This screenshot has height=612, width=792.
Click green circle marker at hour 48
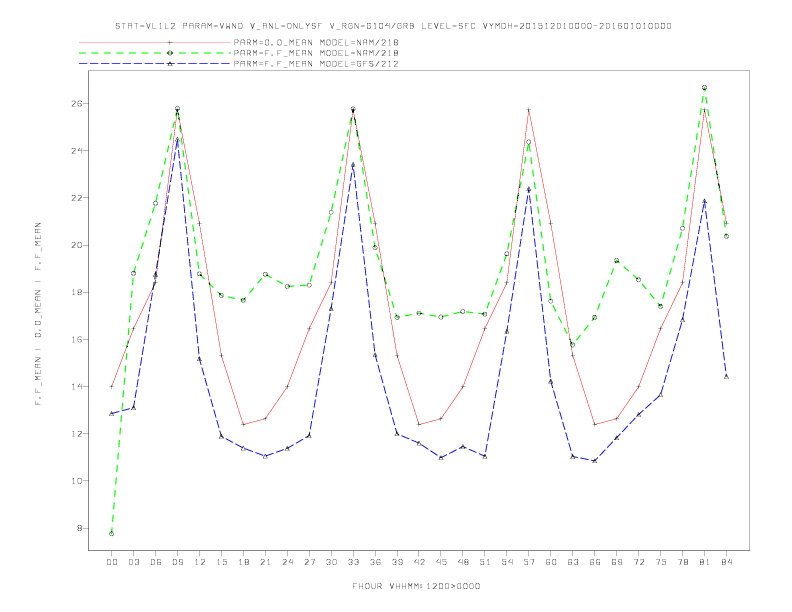[x=463, y=312]
